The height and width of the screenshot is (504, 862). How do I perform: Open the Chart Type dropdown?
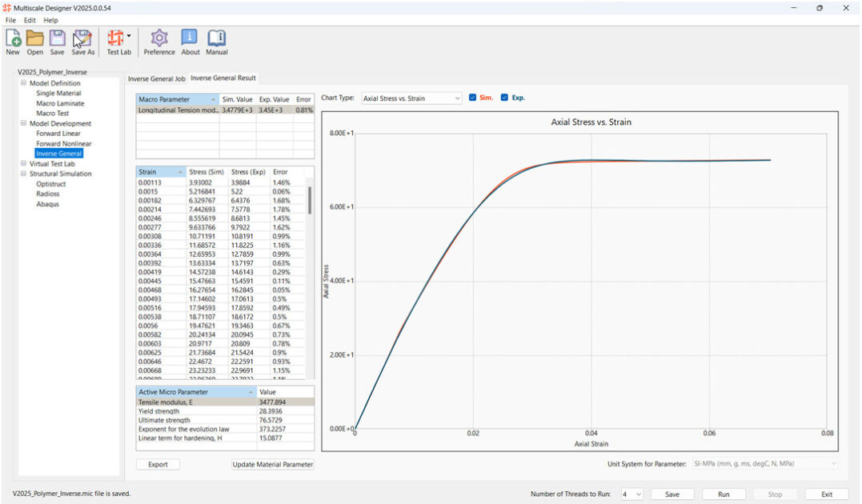pos(411,98)
